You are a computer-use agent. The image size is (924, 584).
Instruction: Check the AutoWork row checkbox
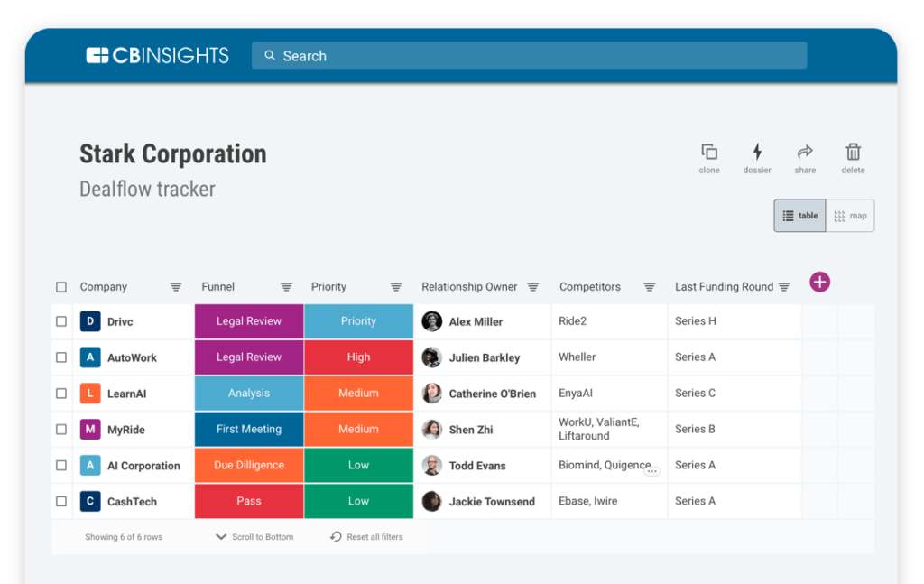(61, 357)
